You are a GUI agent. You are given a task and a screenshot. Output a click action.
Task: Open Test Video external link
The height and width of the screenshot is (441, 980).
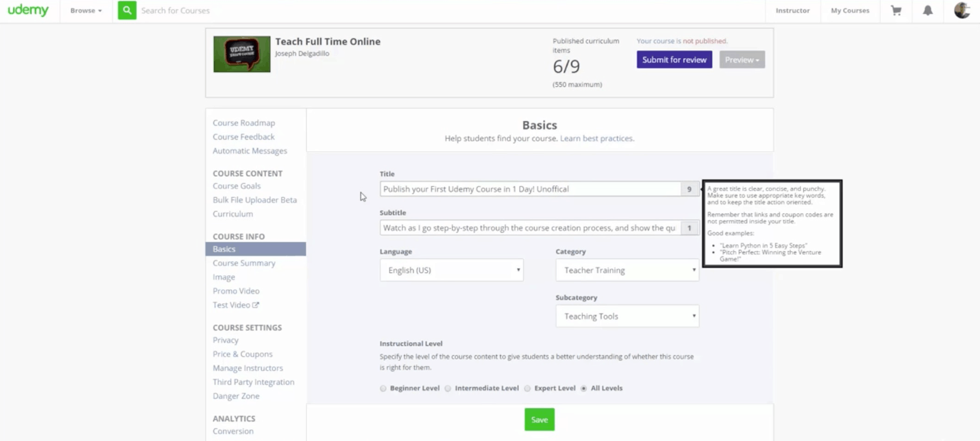pyautogui.click(x=235, y=305)
